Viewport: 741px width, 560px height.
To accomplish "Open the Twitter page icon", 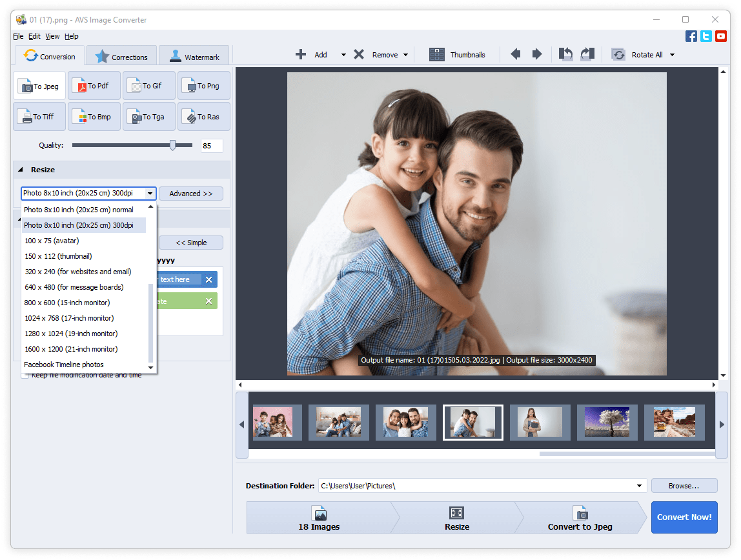I will click(706, 36).
